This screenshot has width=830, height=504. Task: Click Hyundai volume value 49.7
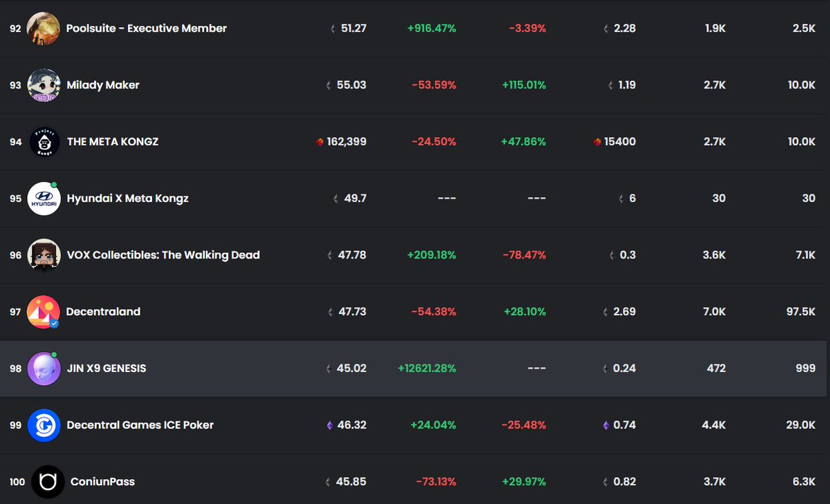356,198
